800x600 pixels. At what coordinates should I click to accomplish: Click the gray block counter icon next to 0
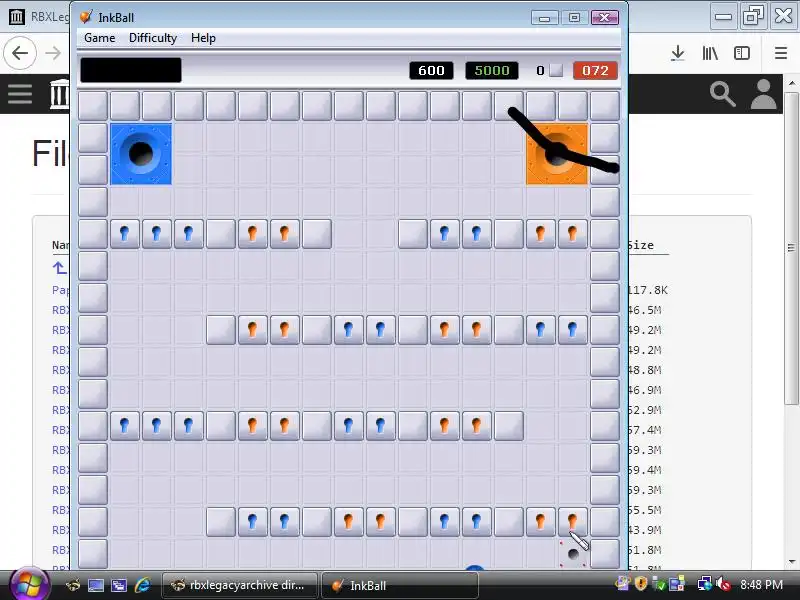click(x=556, y=70)
